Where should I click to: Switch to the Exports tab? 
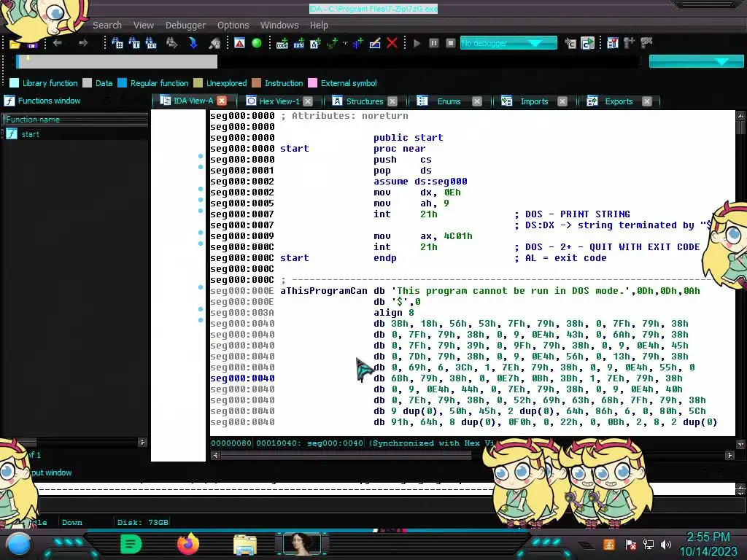[619, 101]
